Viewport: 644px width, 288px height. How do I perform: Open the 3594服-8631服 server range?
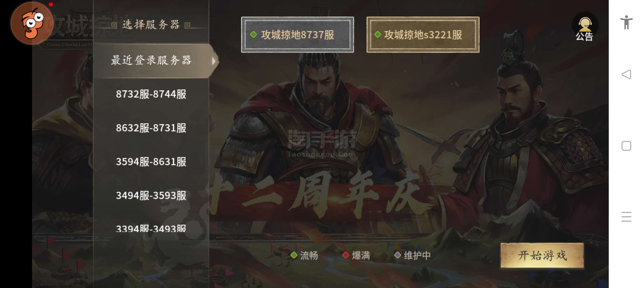tap(151, 162)
